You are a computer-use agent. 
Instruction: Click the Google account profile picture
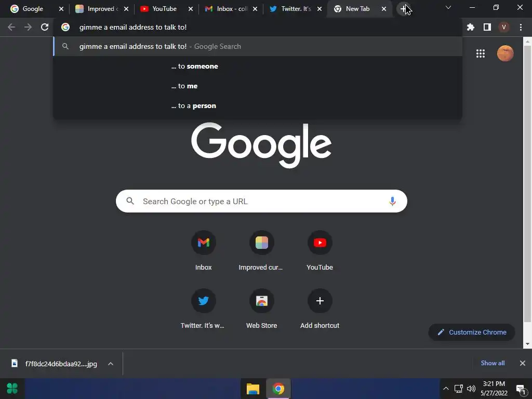tap(505, 54)
